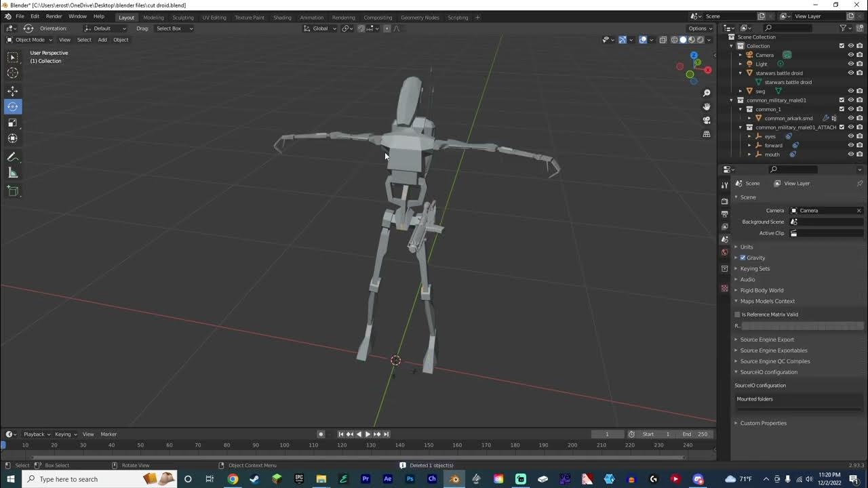
Task: Expand the Rigid Body World panel
Action: (x=762, y=290)
